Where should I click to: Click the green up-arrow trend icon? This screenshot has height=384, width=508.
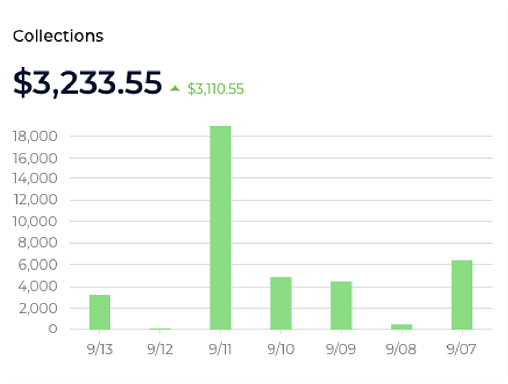tap(175, 89)
